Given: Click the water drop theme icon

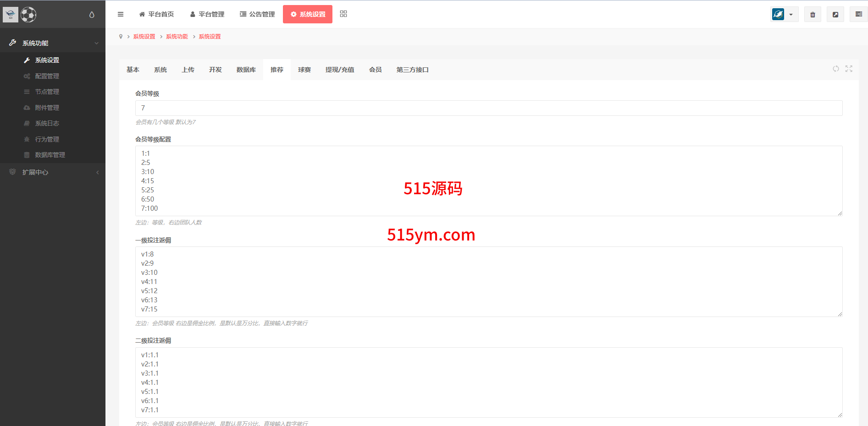Looking at the screenshot, I should [92, 15].
